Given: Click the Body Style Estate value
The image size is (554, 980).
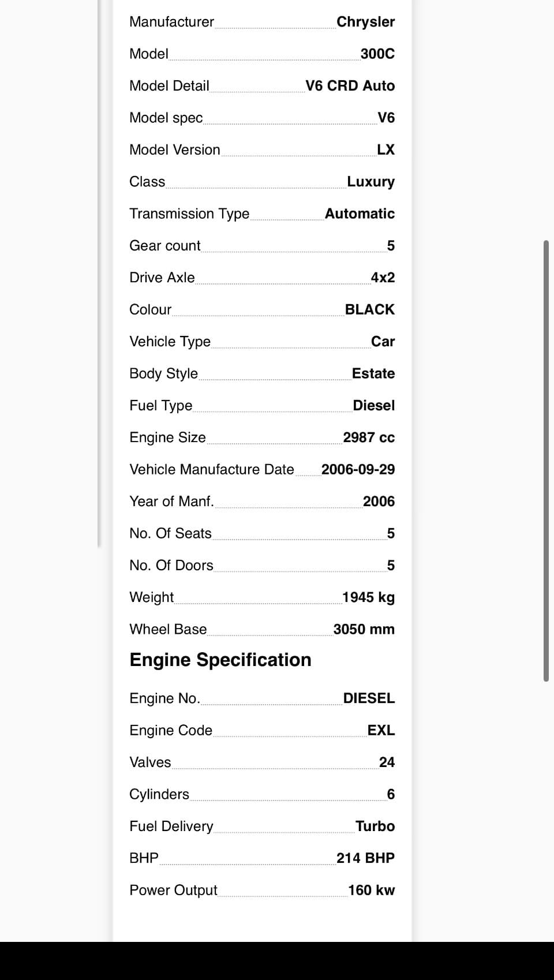Looking at the screenshot, I should click(x=373, y=373).
